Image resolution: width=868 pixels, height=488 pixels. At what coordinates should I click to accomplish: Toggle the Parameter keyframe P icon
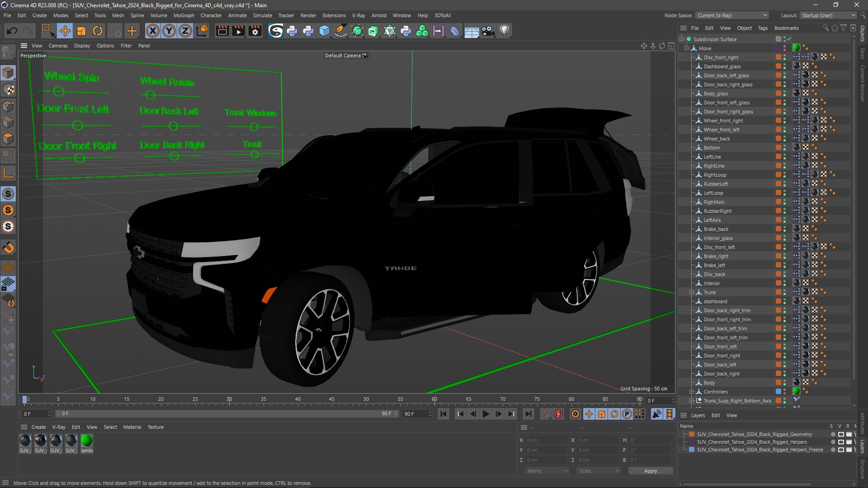[x=627, y=414]
